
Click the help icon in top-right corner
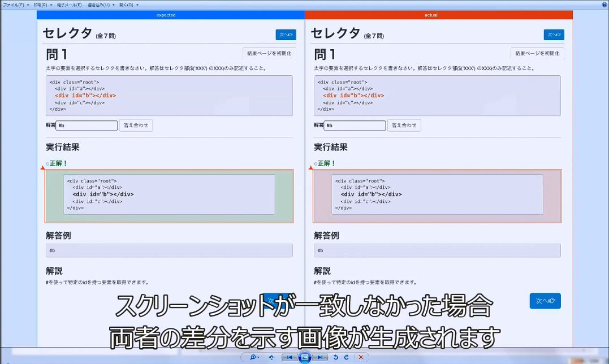pos(604,5)
